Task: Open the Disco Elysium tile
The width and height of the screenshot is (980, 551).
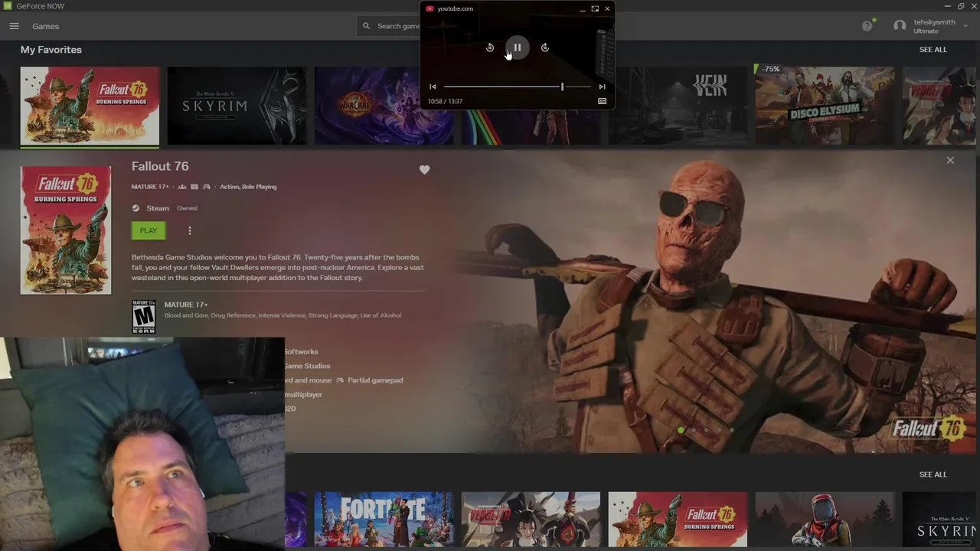Action: (x=825, y=106)
